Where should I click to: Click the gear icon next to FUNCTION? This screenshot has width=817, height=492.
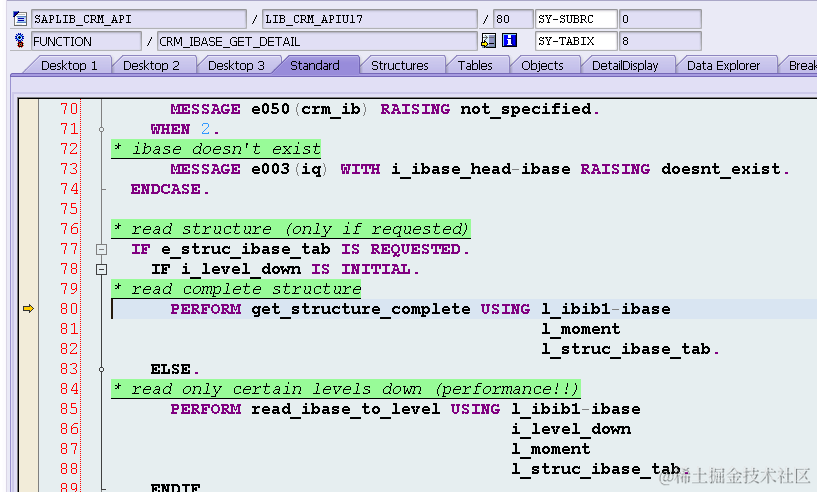point(20,41)
